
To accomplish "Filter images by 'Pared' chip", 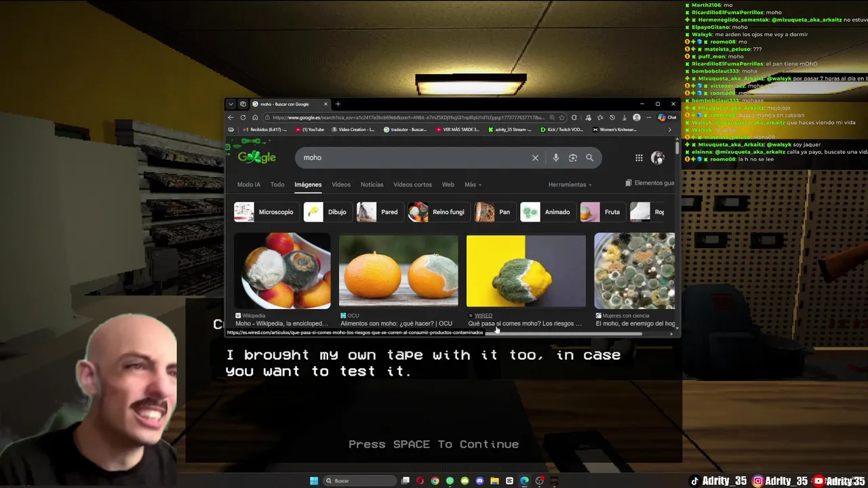I will (x=379, y=212).
